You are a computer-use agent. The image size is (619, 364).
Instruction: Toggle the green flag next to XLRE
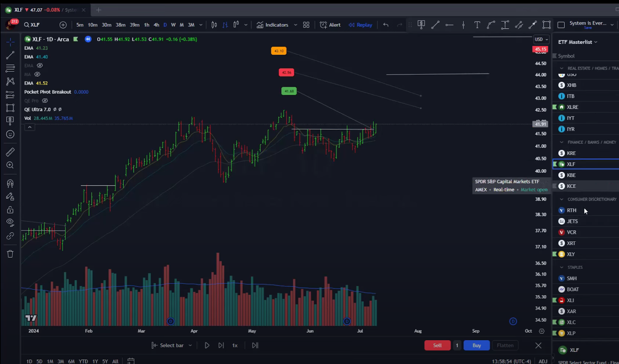point(554,107)
